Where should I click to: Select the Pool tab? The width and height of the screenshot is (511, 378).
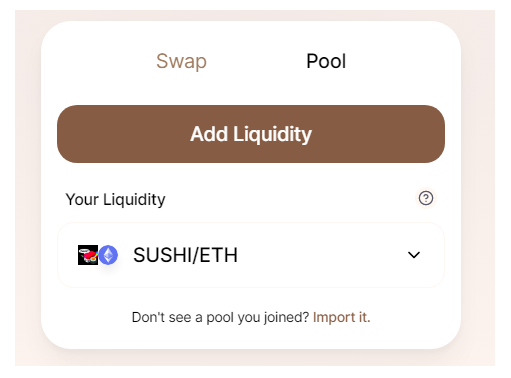pyautogui.click(x=326, y=61)
